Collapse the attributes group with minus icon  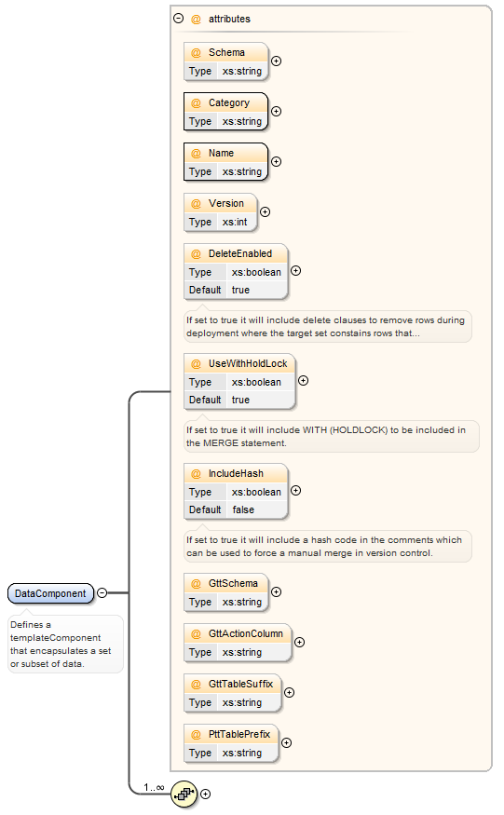pyautogui.click(x=178, y=19)
